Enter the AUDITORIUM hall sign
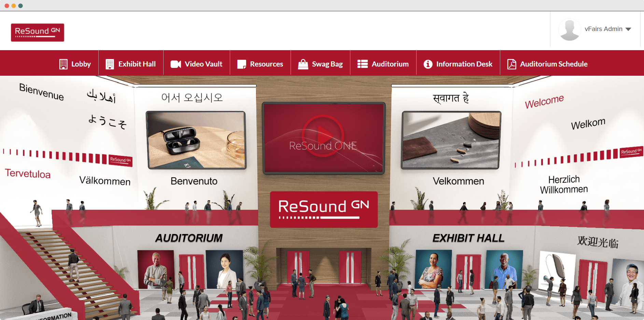The width and height of the screenshot is (644, 320). (x=189, y=238)
